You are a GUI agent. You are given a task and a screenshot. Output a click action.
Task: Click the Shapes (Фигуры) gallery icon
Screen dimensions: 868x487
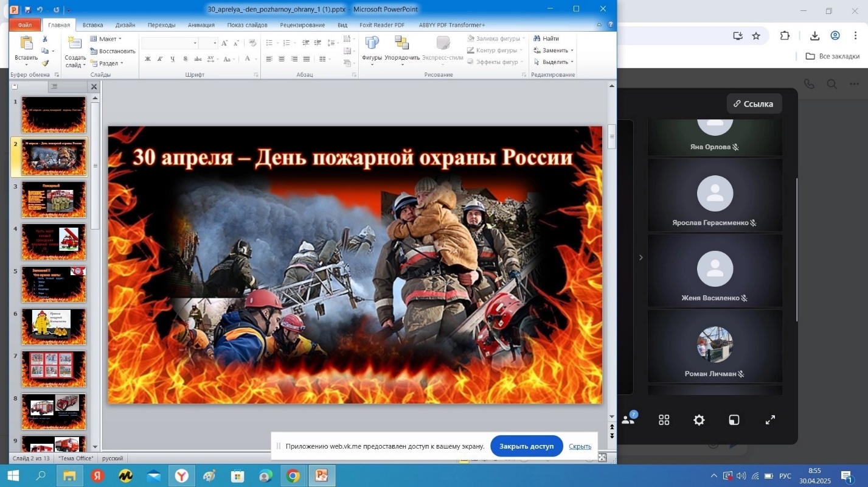click(x=372, y=43)
